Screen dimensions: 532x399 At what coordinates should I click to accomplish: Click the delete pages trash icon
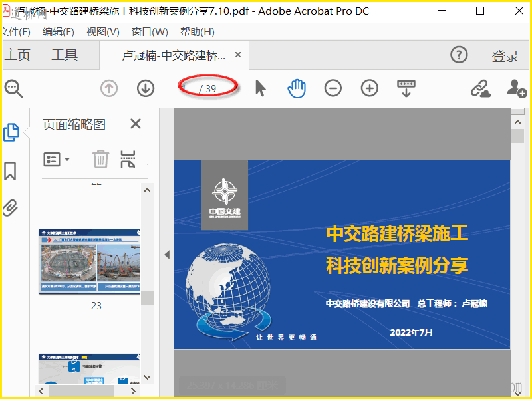point(101,159)
